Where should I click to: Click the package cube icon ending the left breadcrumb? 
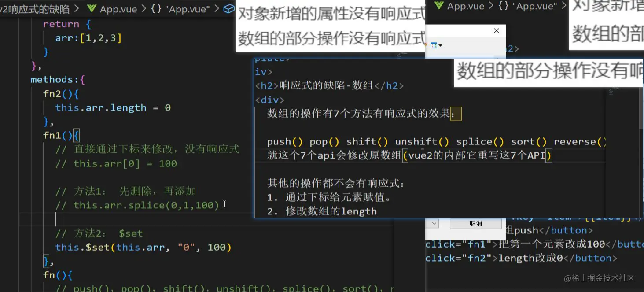coord(228,8)
